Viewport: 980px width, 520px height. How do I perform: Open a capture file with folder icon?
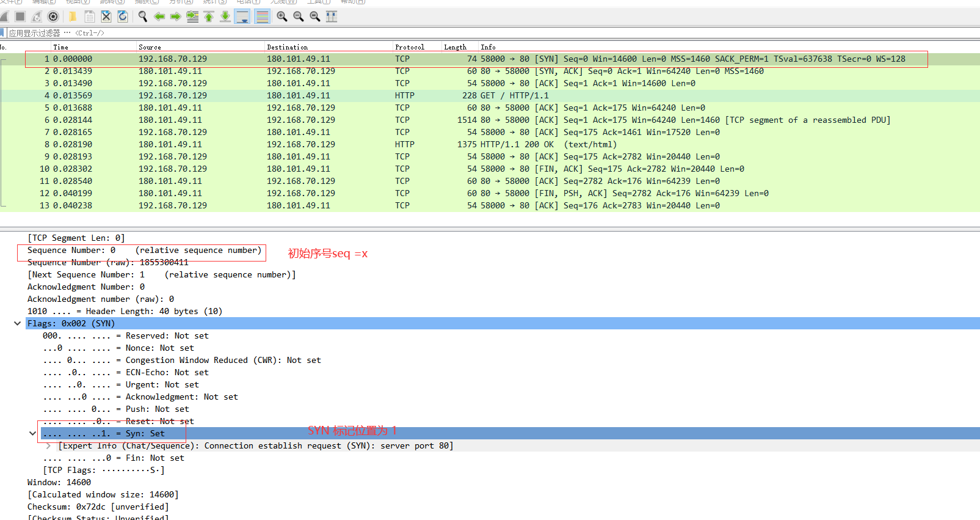[x=73, y=16]
